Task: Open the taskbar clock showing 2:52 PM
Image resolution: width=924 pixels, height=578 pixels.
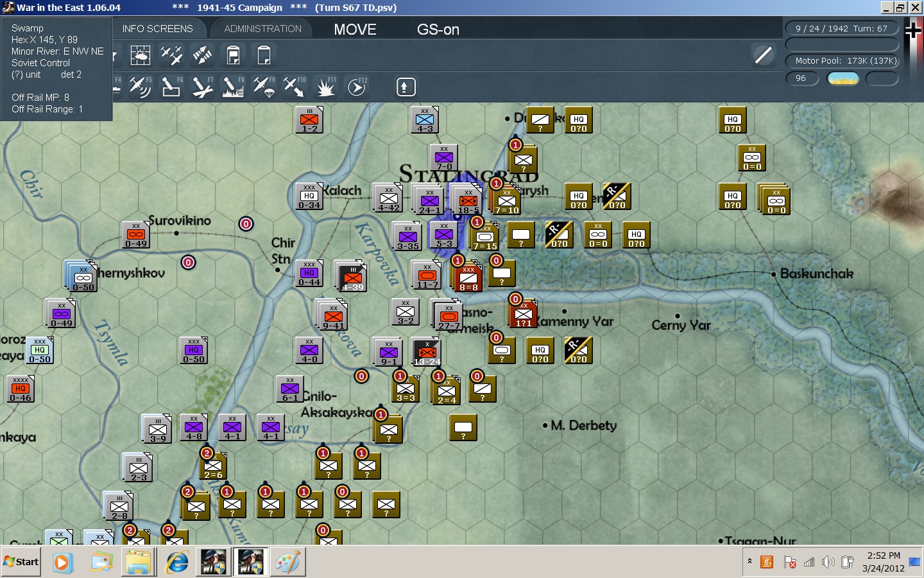Action: click(883, 562)
